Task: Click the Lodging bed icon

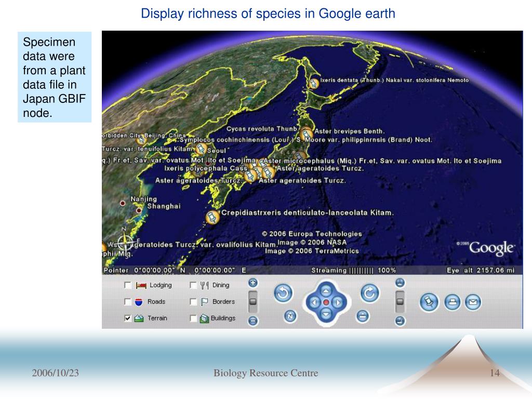Action: pyautogui.click(x=141, y=285)
